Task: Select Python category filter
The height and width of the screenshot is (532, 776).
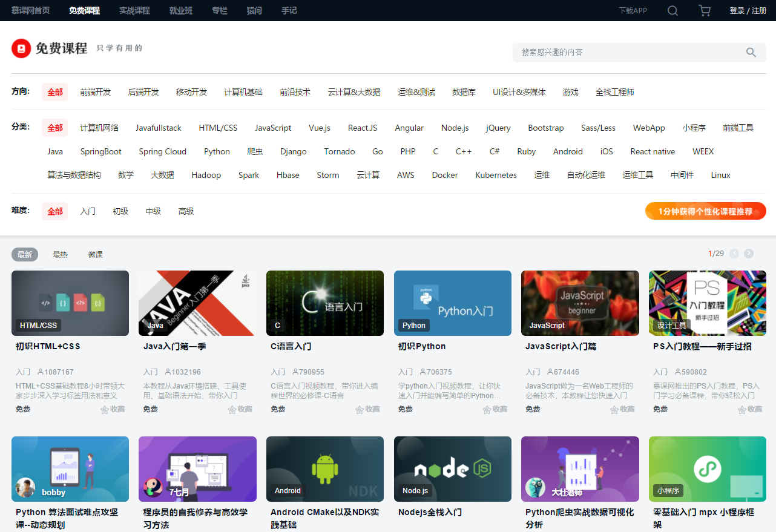Action: tap(217, 151)
